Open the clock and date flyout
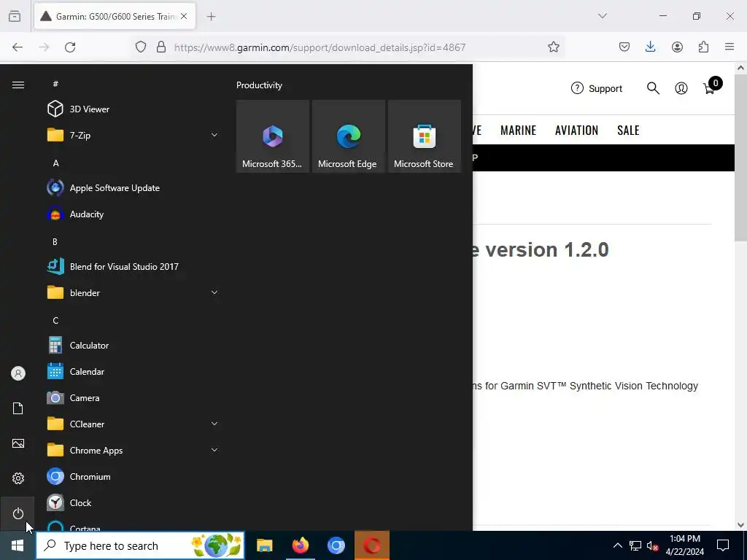747x560 pixels. pos(684,545)
